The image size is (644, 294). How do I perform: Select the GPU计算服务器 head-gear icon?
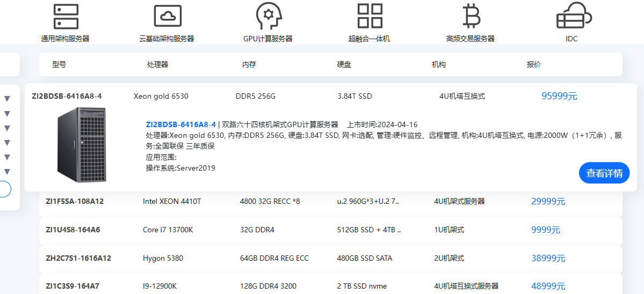[268, 16]
